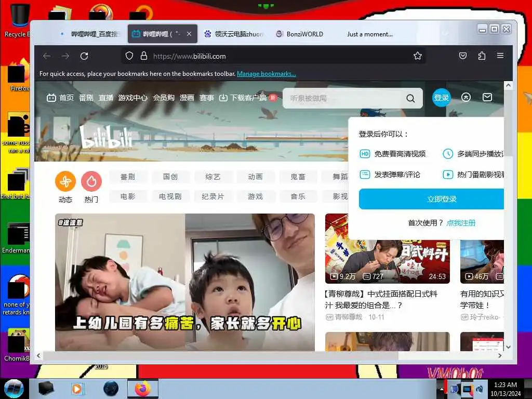This screenshot has height=399, width=532.
Task: Open the Windows Start orb
Action: coord(14,389)
